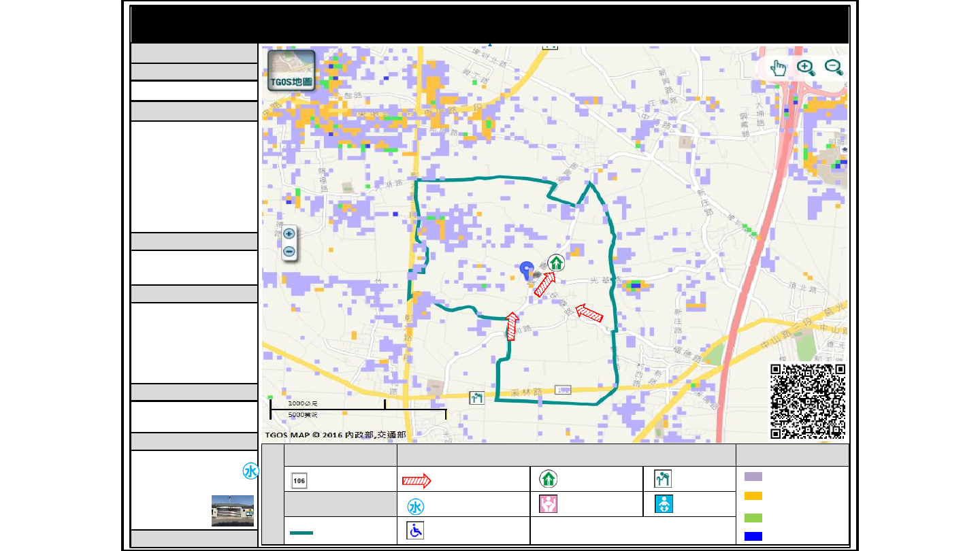Click the wheelchair accessibility legend icon

[x=415, y=531]
